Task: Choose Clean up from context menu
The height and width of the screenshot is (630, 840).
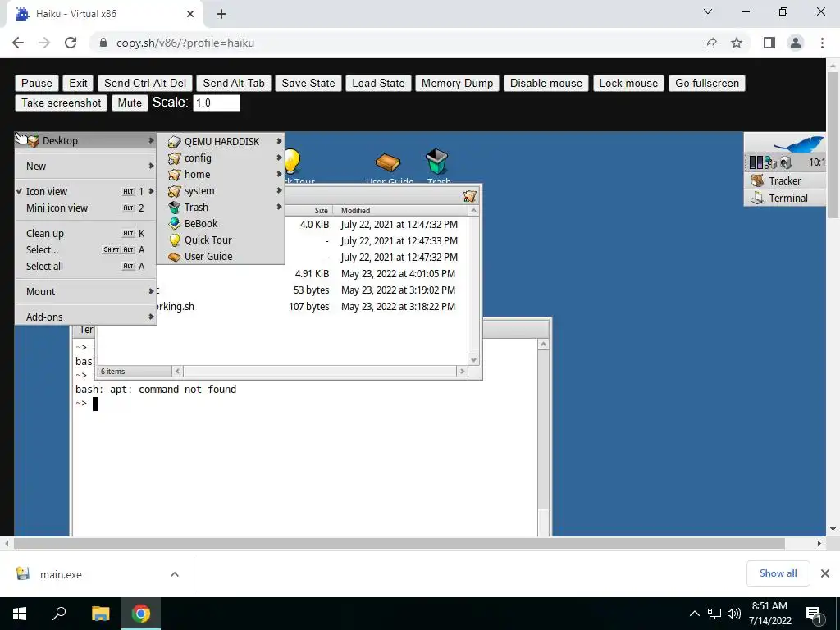Action: click(85, 233)
